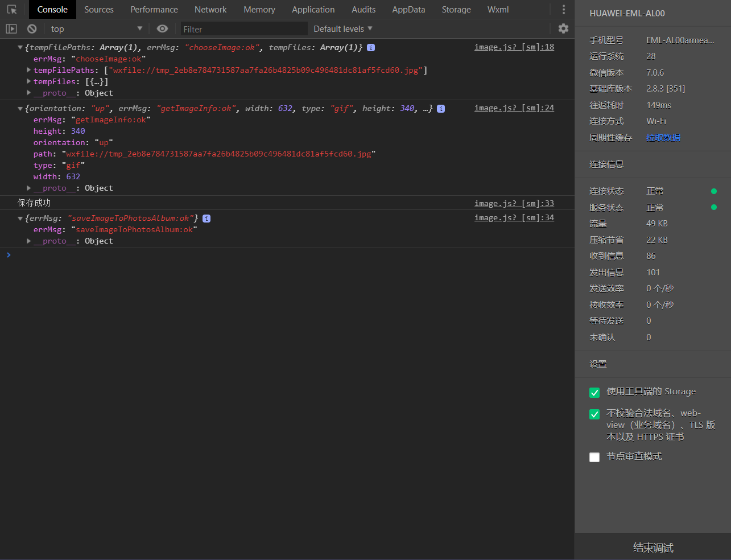The height and width of the screenshot is (560, 731).
Task: Expand the tempFiles array row
Action: (x=29, y=81)
